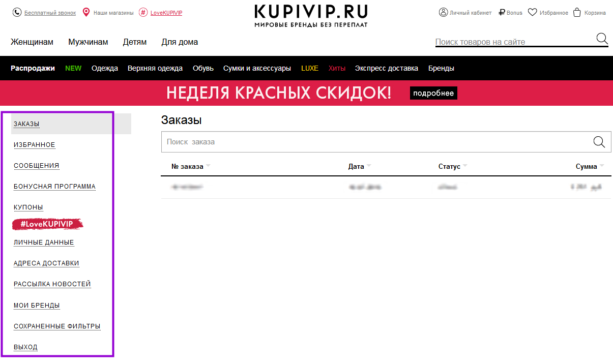This screenshot has width=613, height=364.
Task: Click the map pin icon for Наши магазины
Action: coord(86,12)
